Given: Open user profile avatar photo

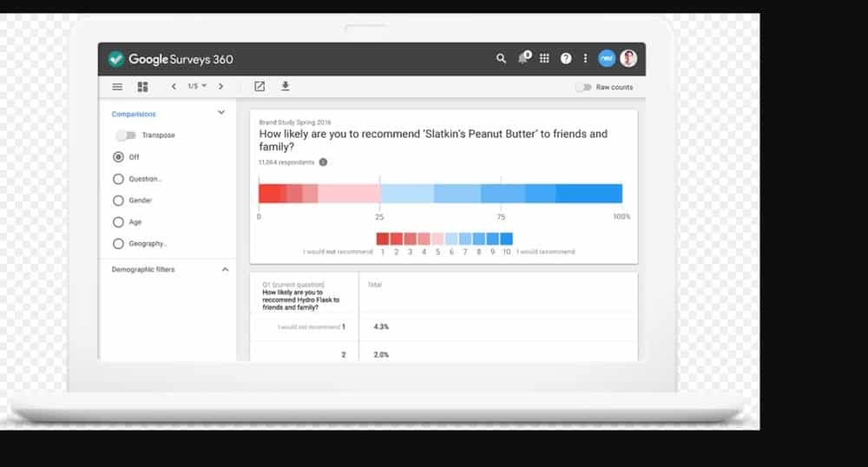Looking at the screenshot, I should click(x=628, y=58).
